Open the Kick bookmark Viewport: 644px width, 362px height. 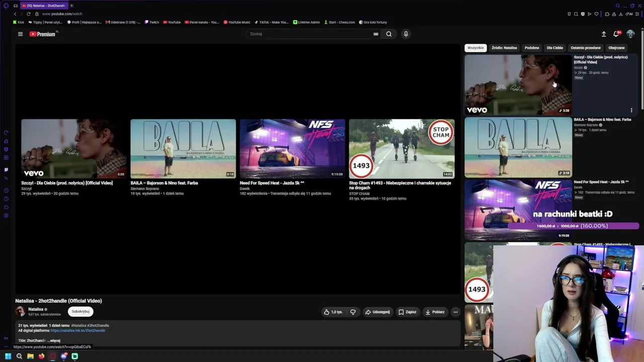pyautogui.click(x=19, y=22)
